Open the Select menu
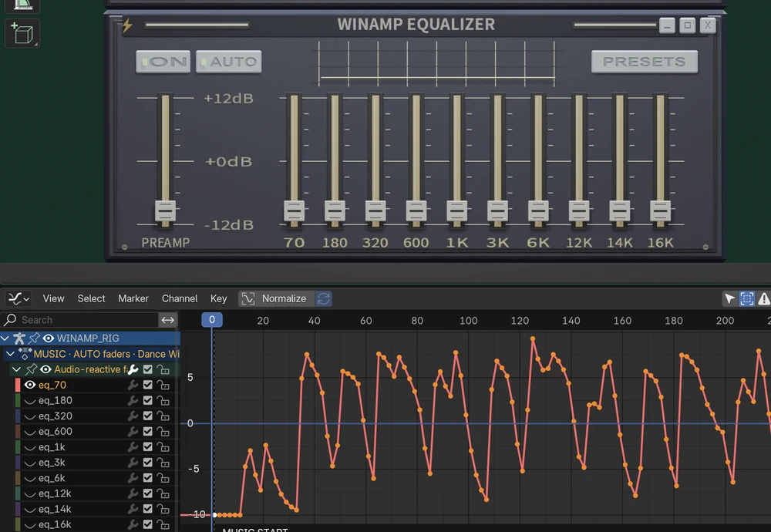This screenshot has width=771, height=532. [x=91, y=298]
